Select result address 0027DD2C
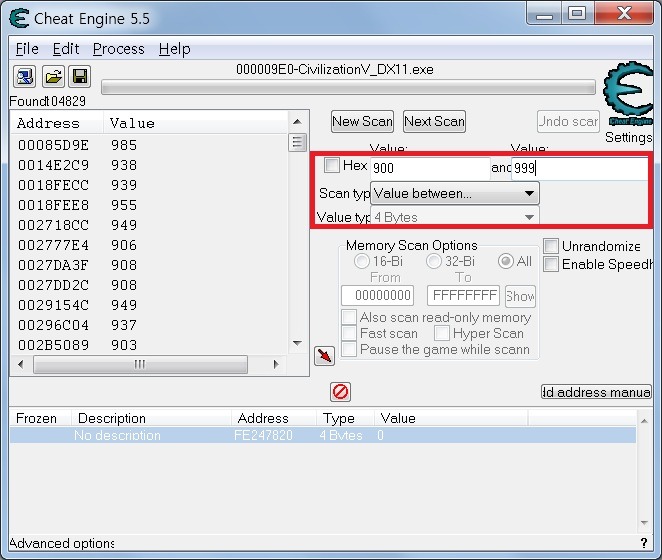 pos(53,285)
